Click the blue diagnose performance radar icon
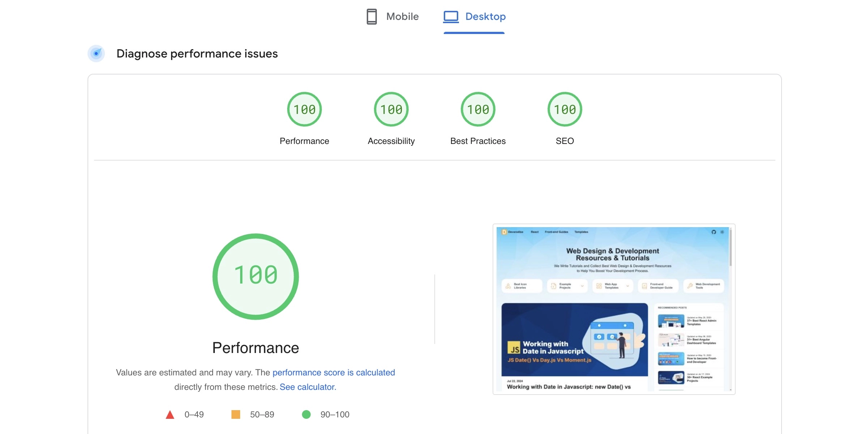The width and height of the screenshot is (868, 434). 96,54
